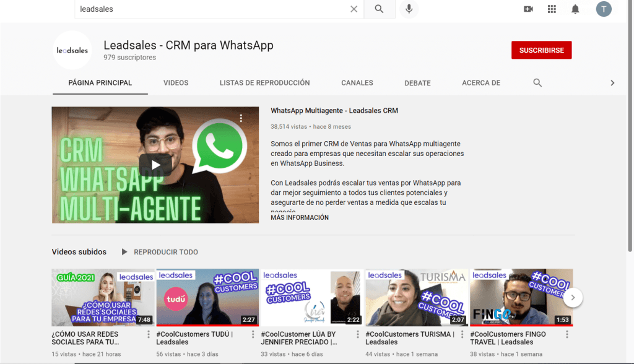This screenshot has height=364, width=634.
Task: Click the 38,514 vistas text
Action: (289, 126)
